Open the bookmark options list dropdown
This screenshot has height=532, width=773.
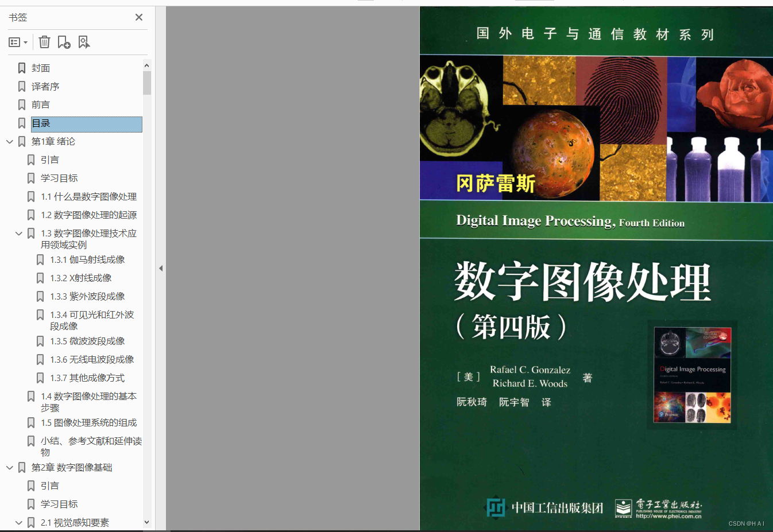[x=18, y=42]
